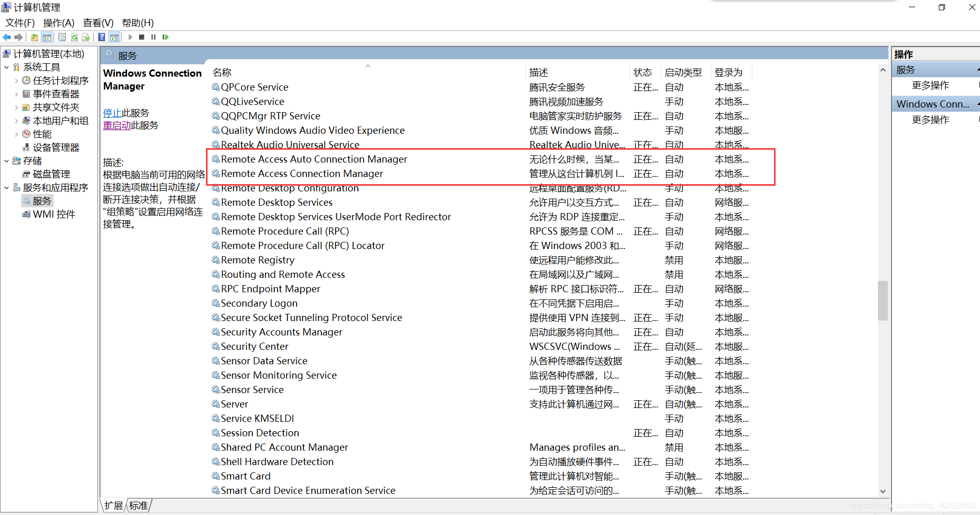Image resolution: width=980 pixels, height=515 pixels.
Task: Expand the 性能 node arrow
Action: click(16, 134)
